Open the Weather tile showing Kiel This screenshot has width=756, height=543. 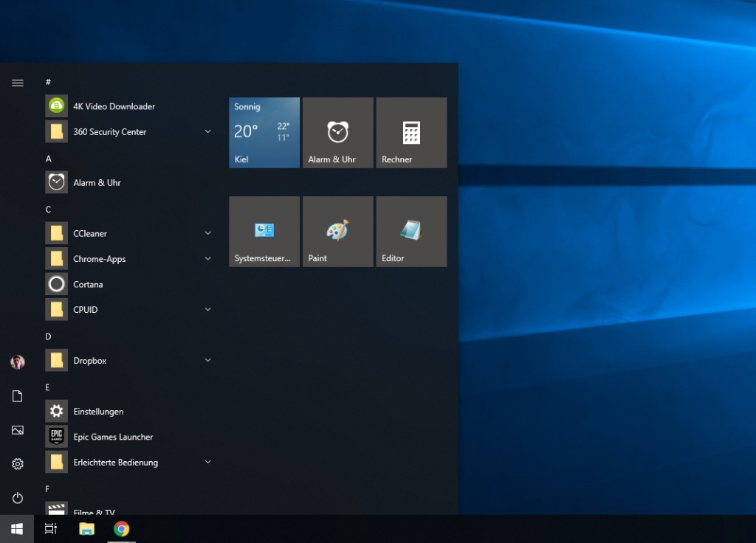point(264,133)
